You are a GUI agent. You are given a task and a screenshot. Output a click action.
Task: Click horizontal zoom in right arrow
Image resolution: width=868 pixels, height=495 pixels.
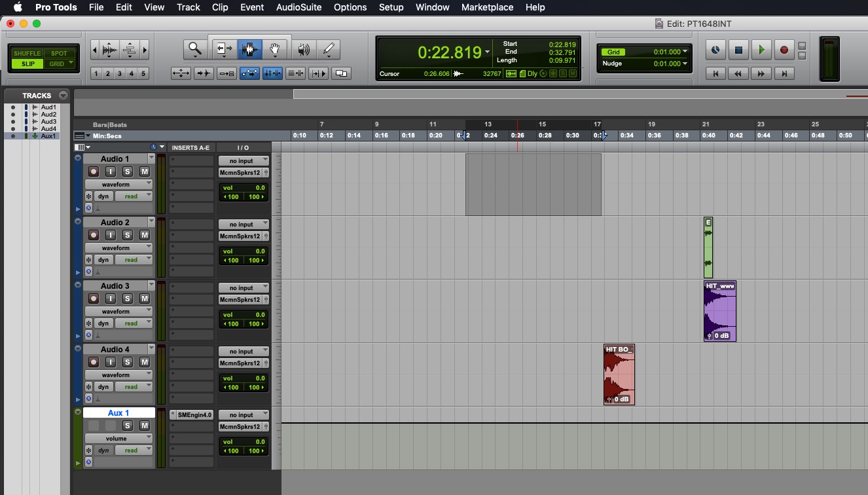145,50
